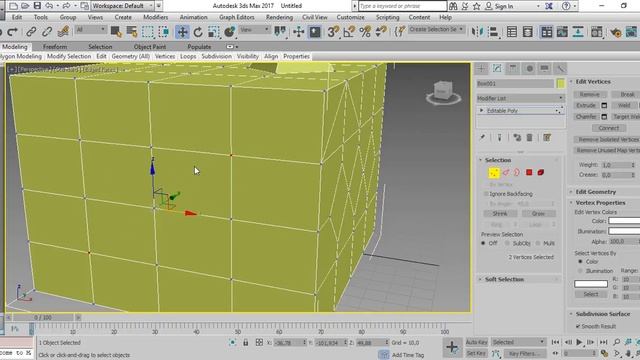This screenshot has height=360, width=640.
Task: Click the Pin Stack icon
Action: click(482, 138)
